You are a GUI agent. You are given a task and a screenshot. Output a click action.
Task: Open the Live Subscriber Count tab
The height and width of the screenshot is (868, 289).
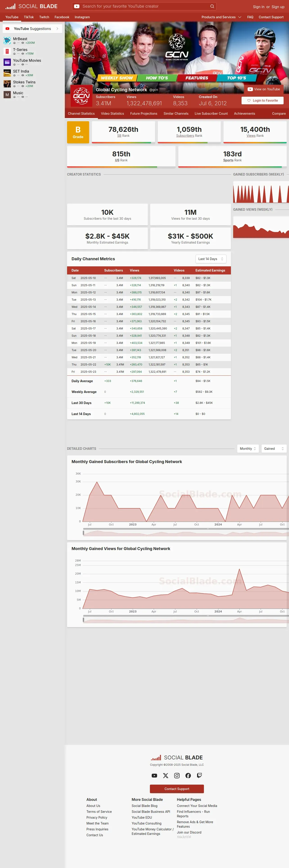point(211,114)
